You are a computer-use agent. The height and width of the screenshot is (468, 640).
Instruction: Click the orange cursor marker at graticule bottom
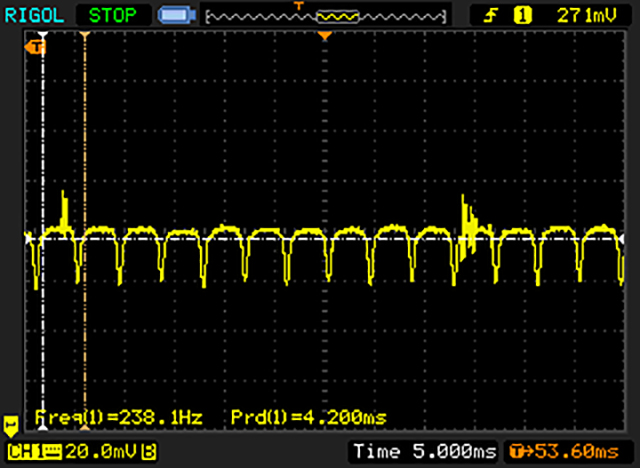pyautogui.click(x=84, y=428)
